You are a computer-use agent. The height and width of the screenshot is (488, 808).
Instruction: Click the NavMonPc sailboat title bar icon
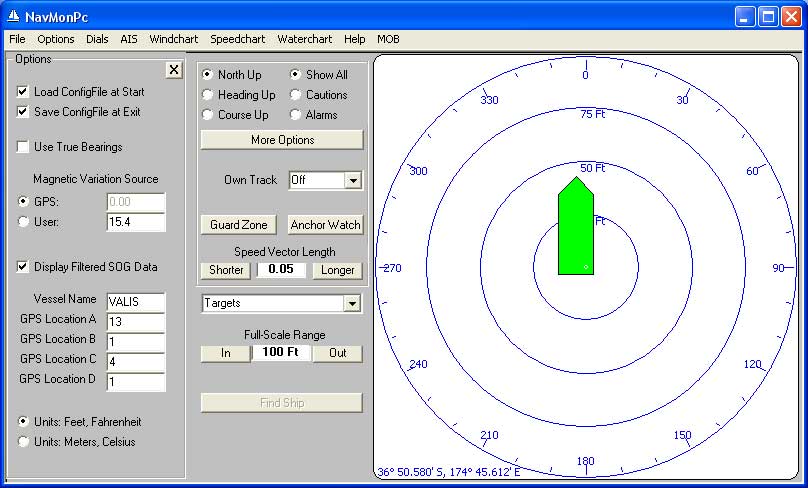[x=13, y=17]
